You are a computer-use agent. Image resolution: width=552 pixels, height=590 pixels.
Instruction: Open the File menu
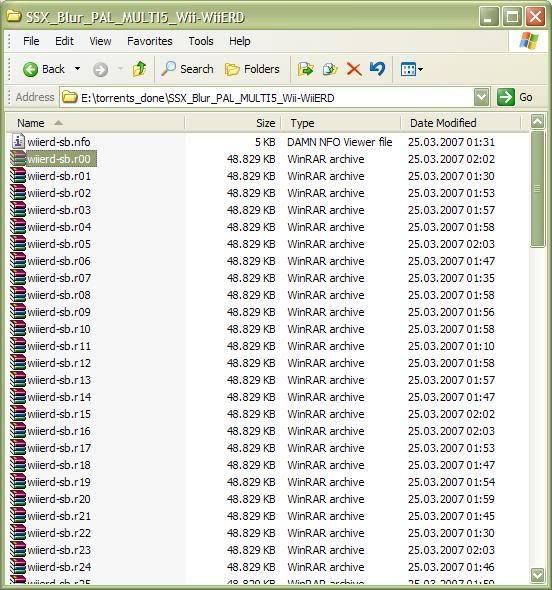[x=31, y=41]
